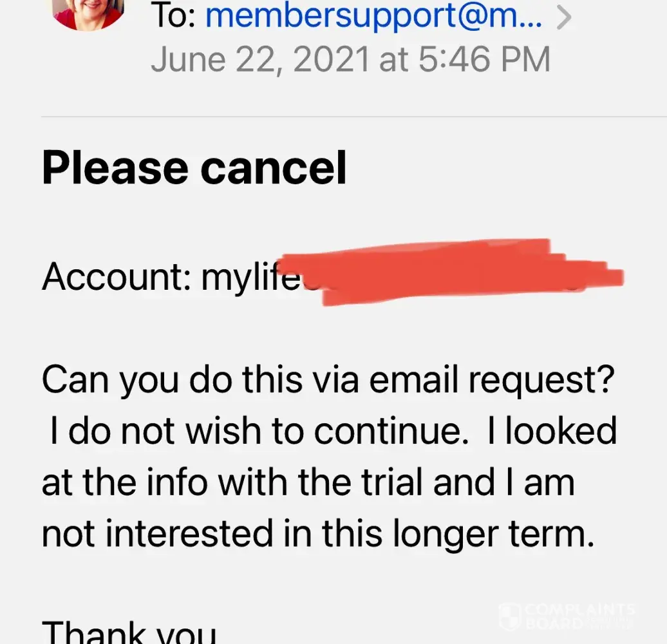Click the Complaints Board shield logo icon
667x644 pixels.
(510, 616)
